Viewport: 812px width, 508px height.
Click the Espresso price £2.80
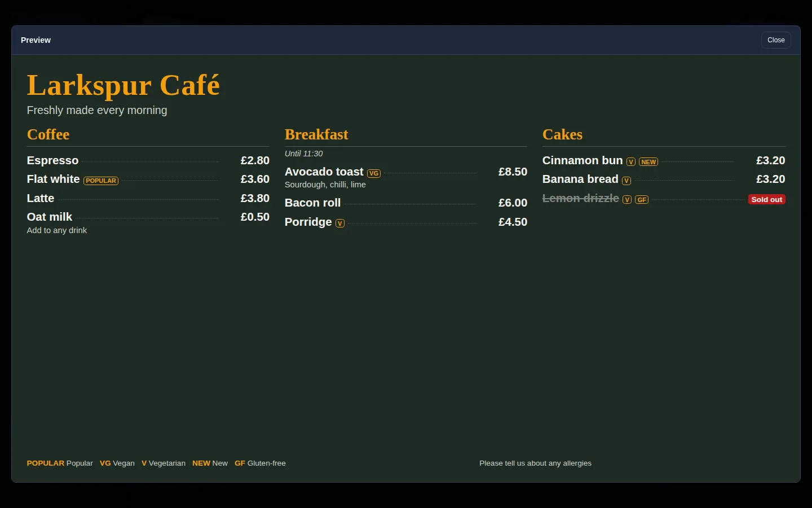click(255, 160)
